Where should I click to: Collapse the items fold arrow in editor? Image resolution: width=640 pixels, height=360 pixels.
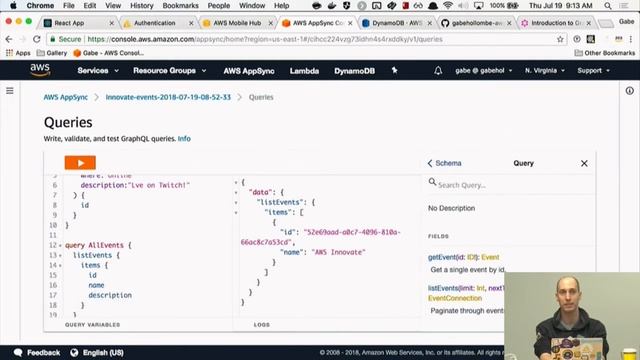click(60, 266)
